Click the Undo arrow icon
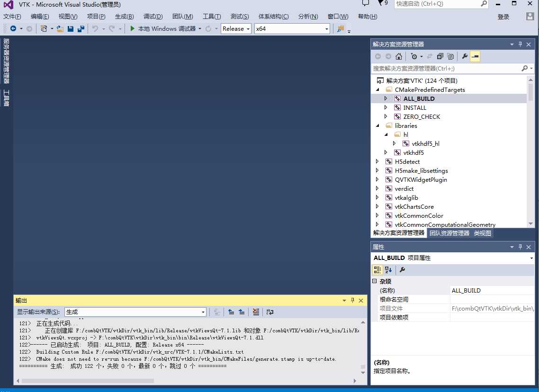Screen dimensions: 539x392 (95, 29)
